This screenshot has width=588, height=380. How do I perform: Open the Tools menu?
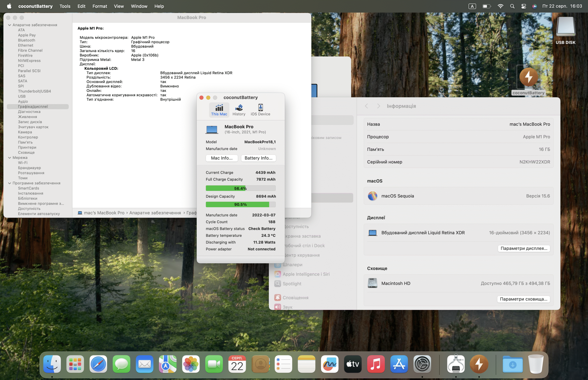(x=65, y=6)
